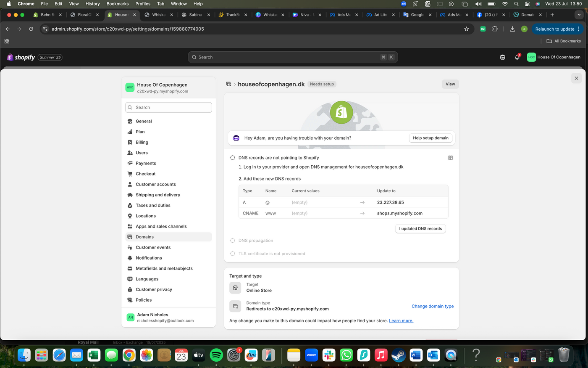Open Chrome downloads icon

pyautogui.click(x=512, y=29)
